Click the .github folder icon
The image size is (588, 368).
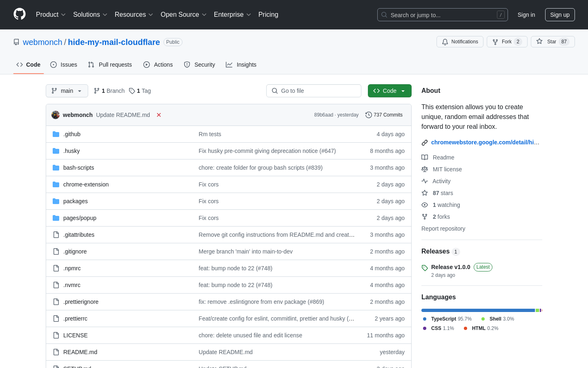[x=56, y=134]
